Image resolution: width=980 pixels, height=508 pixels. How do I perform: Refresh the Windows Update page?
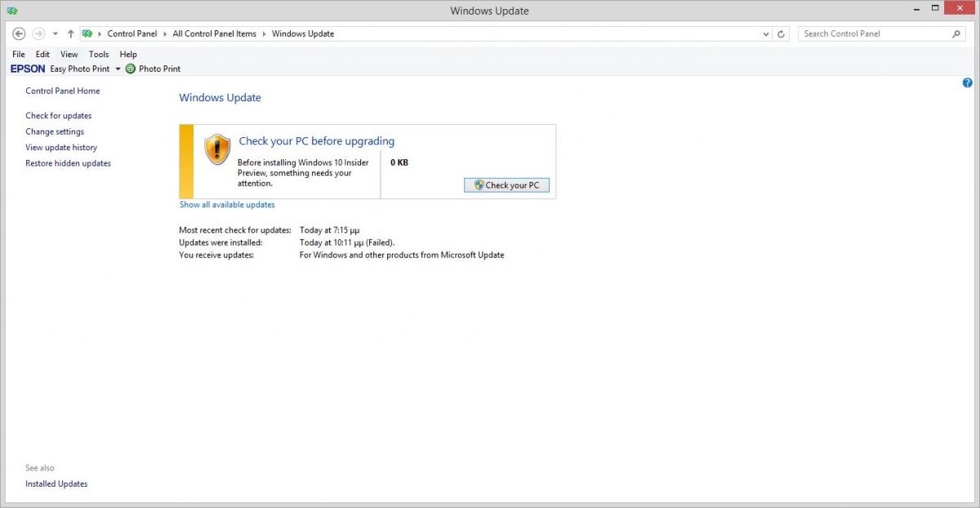point(781,34)
